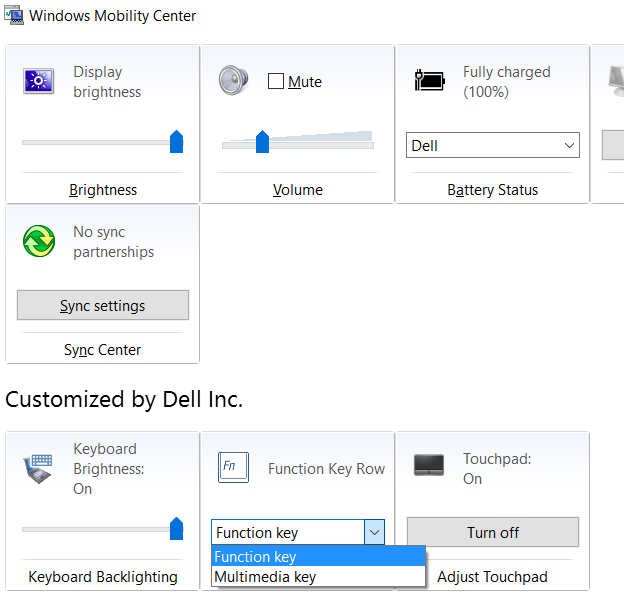Choose Multimedia key option in list

click(318, 577)
